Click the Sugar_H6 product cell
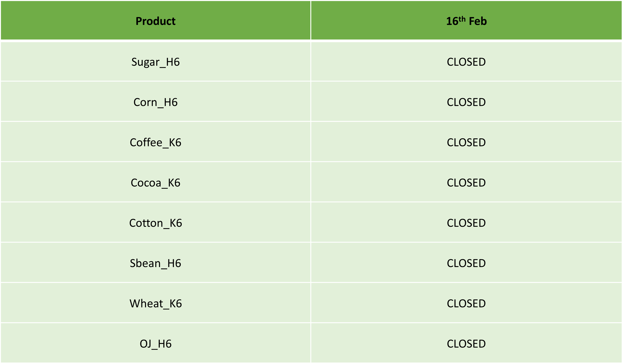The height and width of the screenshot is (364, 624). [156, 62]
